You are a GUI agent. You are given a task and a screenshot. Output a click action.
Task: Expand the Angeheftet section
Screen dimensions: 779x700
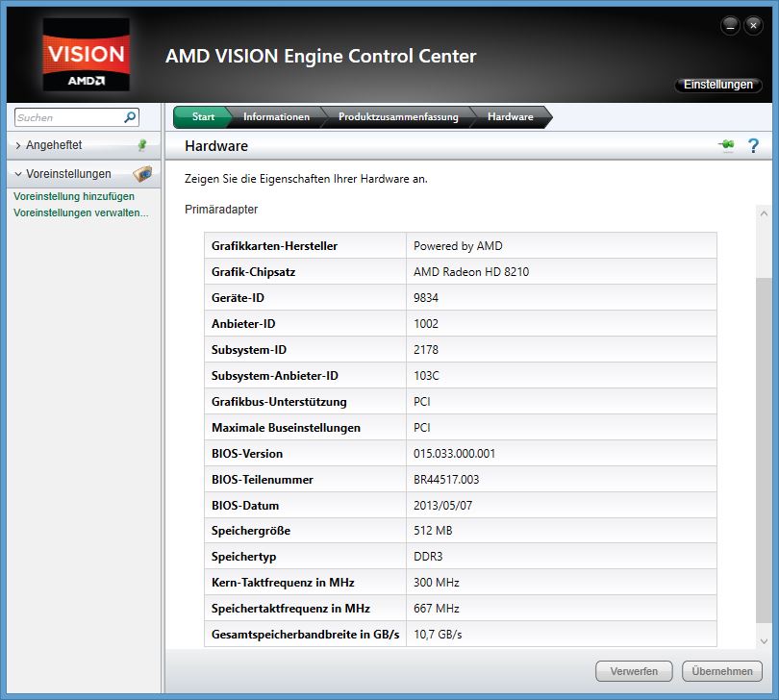(x=18, y=145)
